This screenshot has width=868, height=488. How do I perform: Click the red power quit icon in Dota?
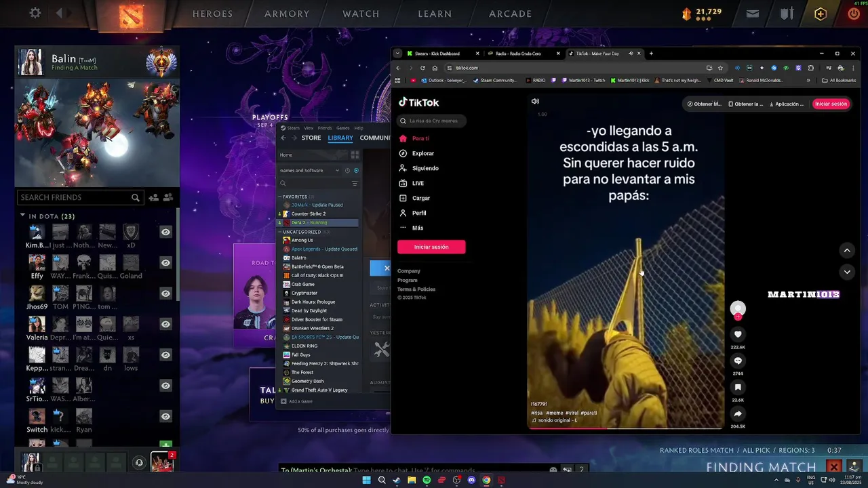click(854, 14)
